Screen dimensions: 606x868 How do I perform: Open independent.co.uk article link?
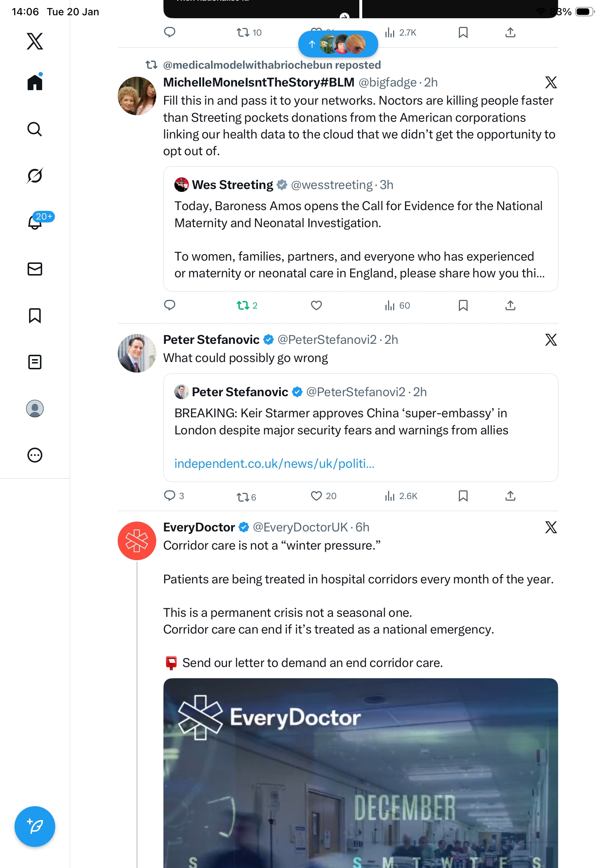click(274, 463)
